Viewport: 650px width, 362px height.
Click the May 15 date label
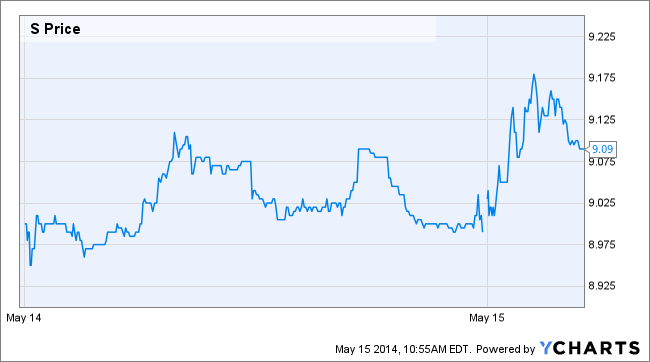(x=487, y=318)
